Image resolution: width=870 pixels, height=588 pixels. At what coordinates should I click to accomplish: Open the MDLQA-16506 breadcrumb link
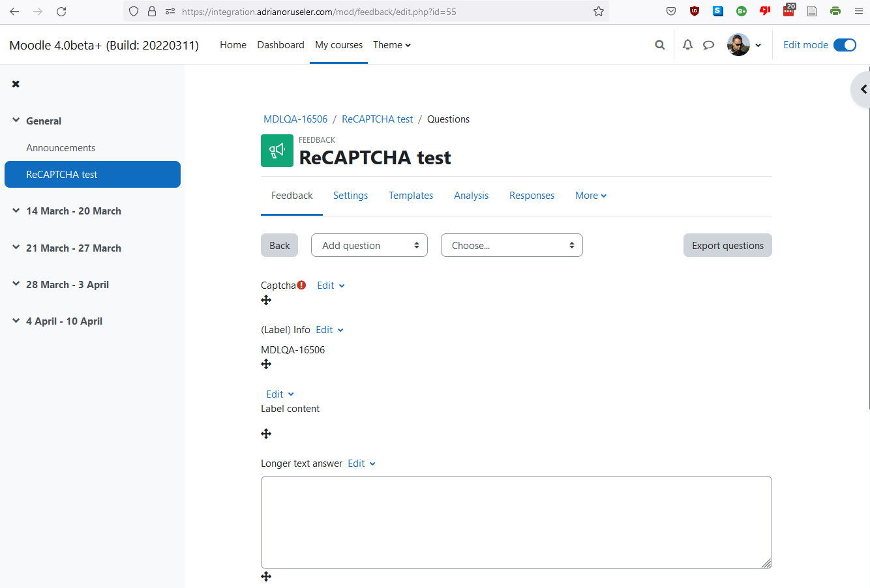[x=295, y=119]
